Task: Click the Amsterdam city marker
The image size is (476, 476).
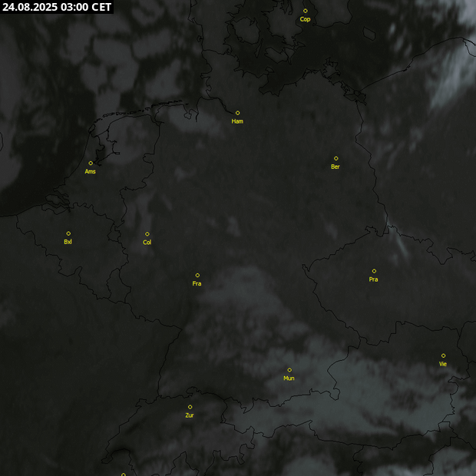Action: 91,164
